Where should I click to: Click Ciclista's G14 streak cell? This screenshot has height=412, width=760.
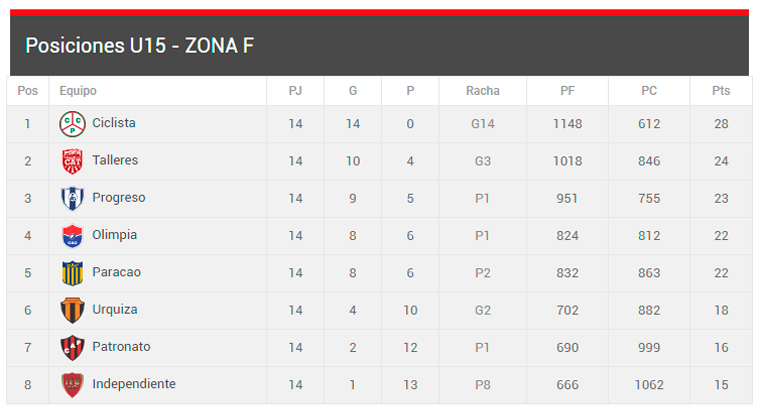483,124
